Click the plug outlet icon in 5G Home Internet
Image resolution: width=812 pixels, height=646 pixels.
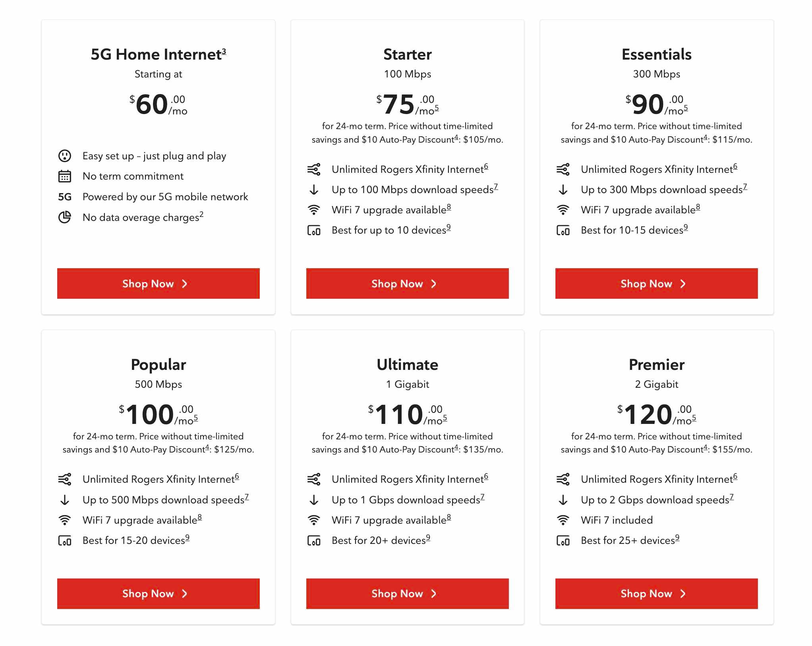65,156
